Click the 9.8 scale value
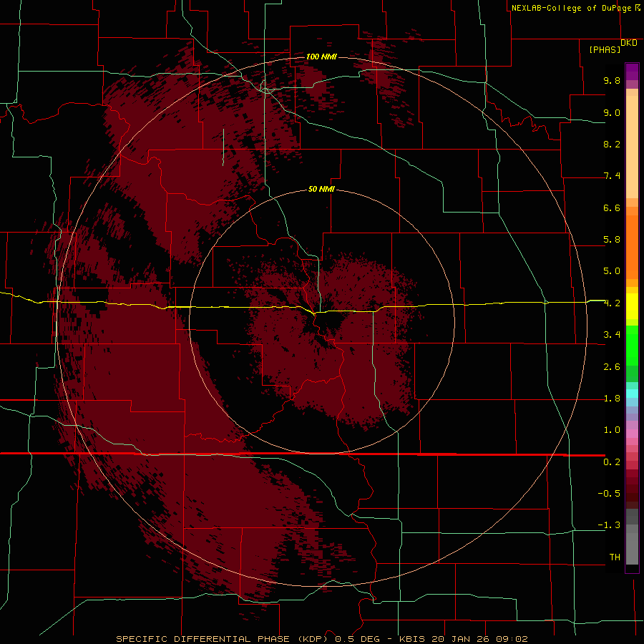644x644 pixels. tap(612, 80)
